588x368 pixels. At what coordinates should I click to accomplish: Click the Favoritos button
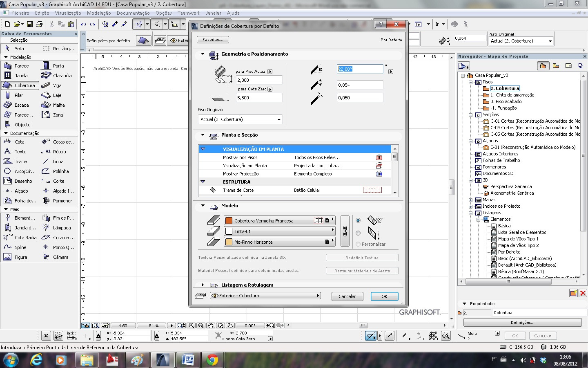tap(213, 40)
